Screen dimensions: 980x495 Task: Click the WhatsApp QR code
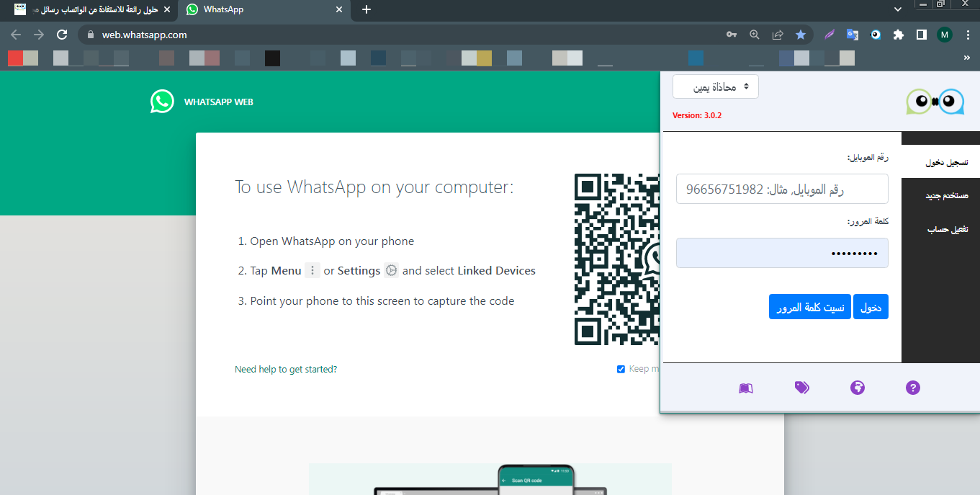617,259
